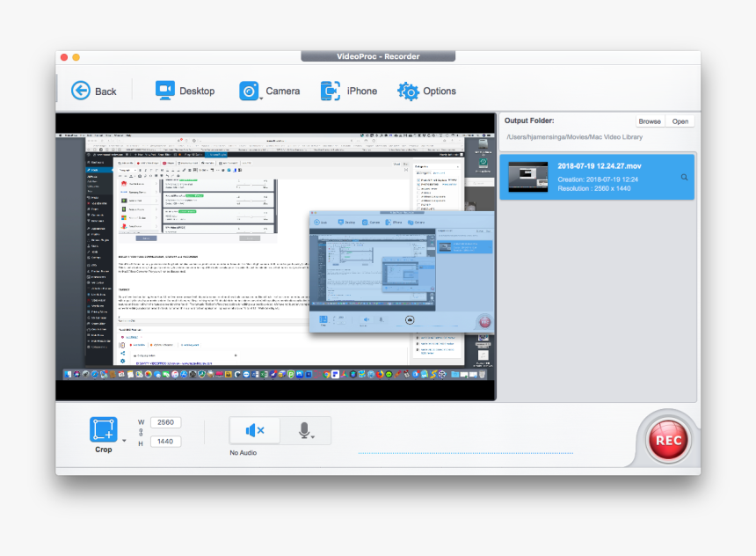756x556 pixels.
Task: Click the Options label in toolbar
Action: pyautogui.click(x=440, y=91)
